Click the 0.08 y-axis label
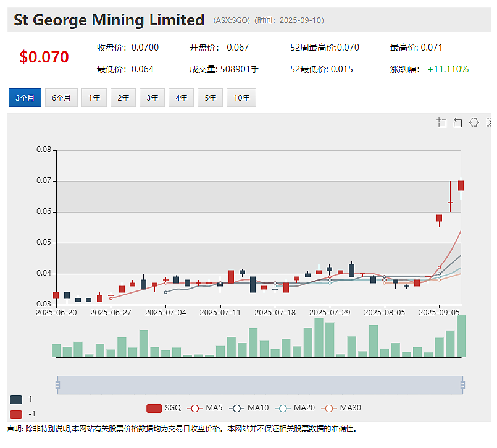Screen dimensions: 497x448 [x=44, y=150]
